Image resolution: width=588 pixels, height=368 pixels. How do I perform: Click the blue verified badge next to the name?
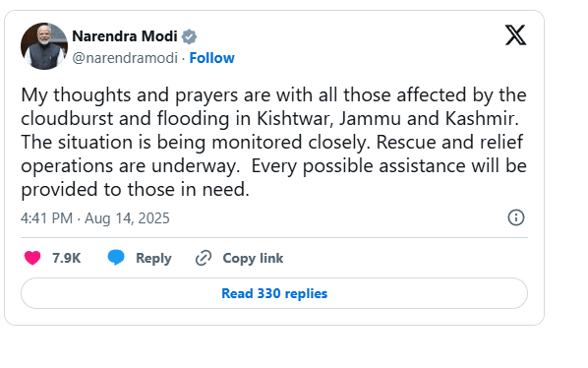point(189,36)
